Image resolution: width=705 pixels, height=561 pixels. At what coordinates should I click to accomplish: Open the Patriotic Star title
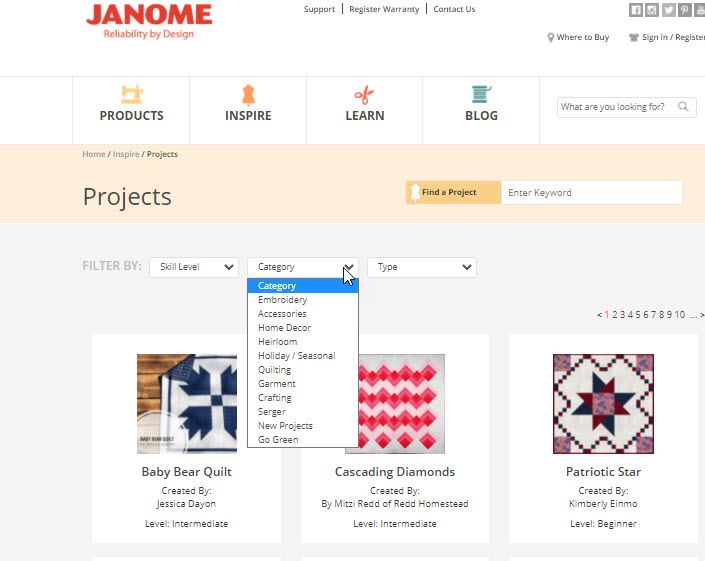click(603, 472)
